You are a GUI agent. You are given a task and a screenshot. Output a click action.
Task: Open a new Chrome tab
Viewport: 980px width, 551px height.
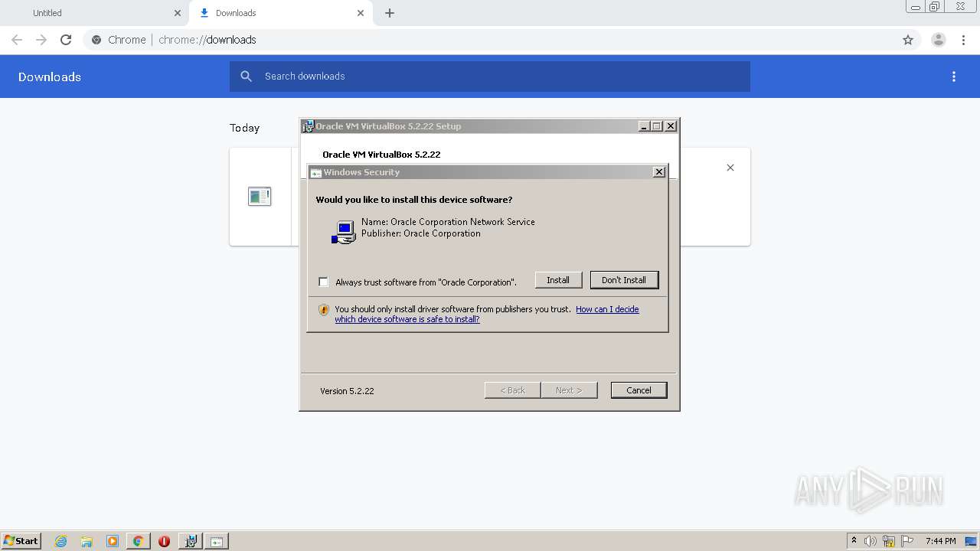coord(390,13)
